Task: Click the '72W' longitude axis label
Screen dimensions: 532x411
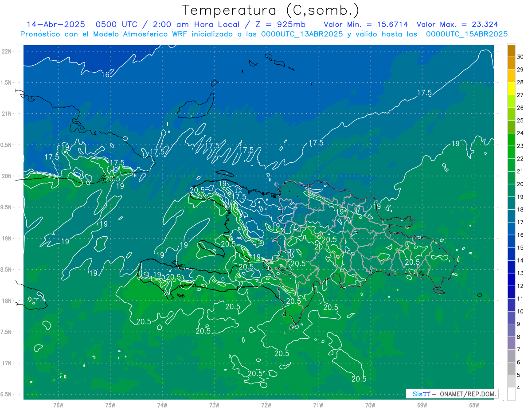Action: (x=266, y=405)
